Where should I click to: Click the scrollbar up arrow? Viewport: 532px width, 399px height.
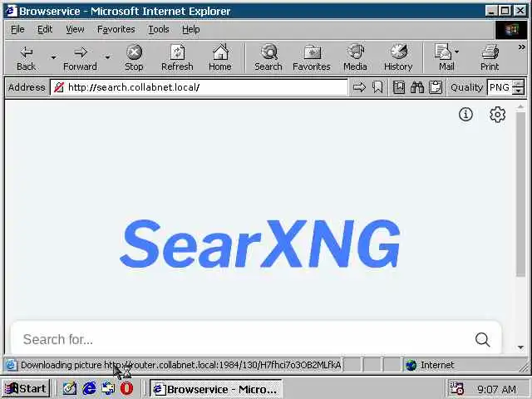520,107
